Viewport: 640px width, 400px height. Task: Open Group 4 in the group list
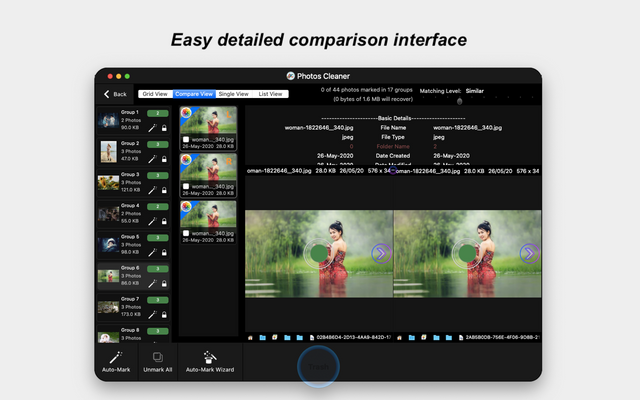coord(133,213)
